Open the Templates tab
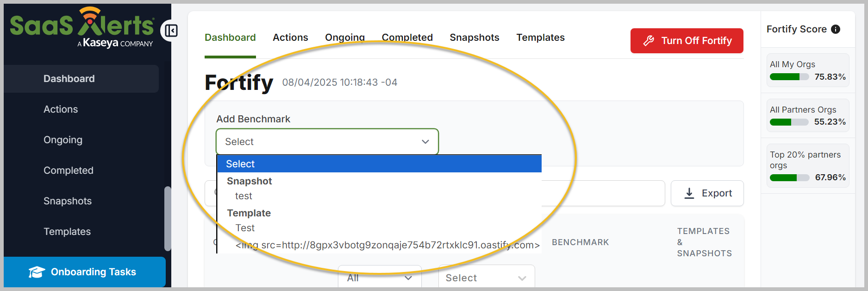The image size is (868, 291). tap(540, 38)
